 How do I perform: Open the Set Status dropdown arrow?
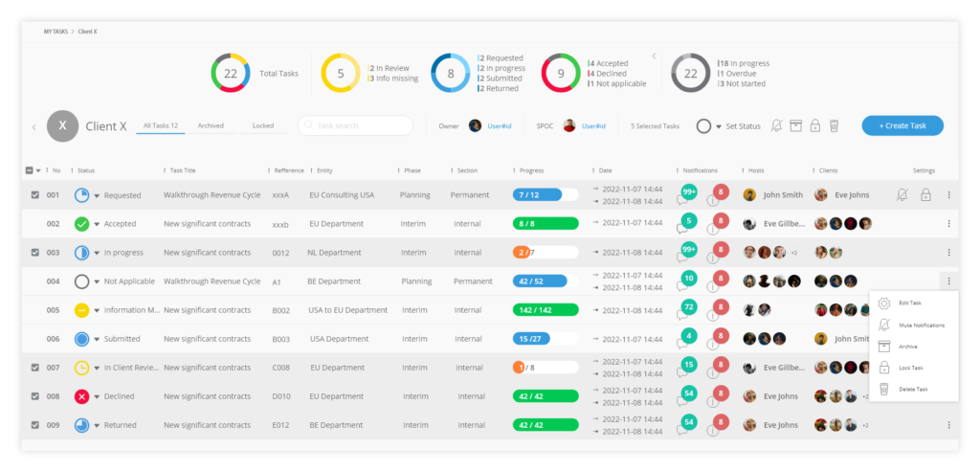719,126
